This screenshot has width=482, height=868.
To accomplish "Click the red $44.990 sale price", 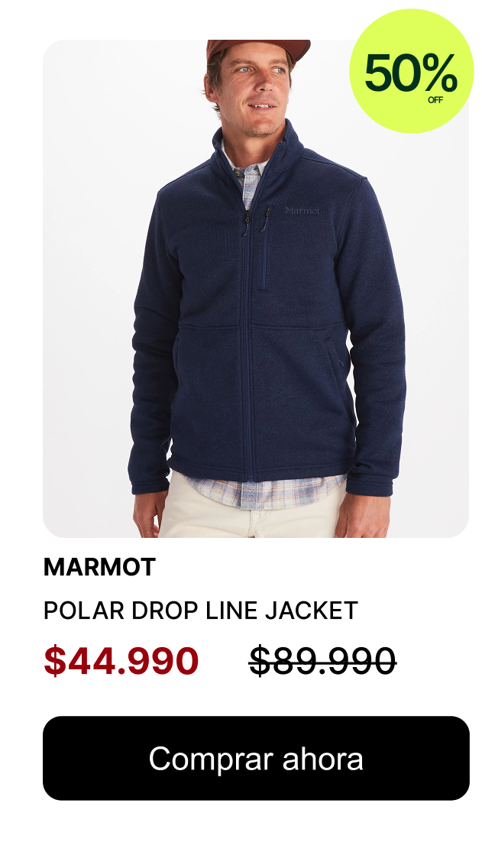I will (x=121, y=660).
